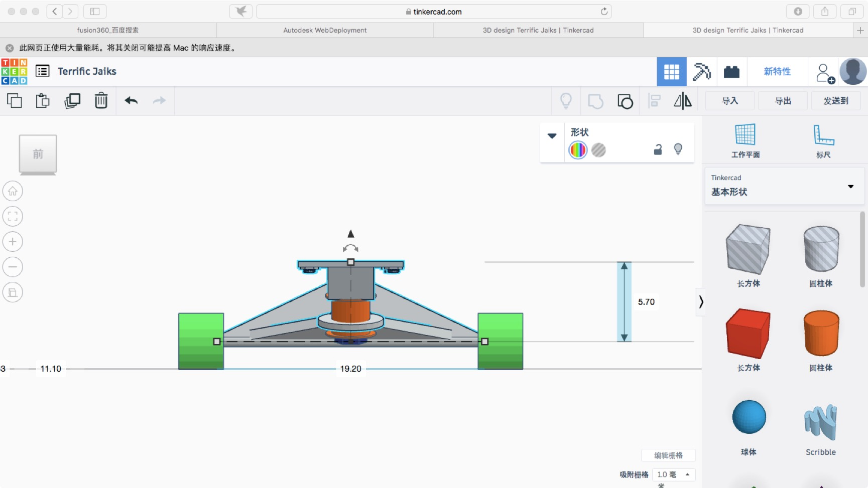
Task: Toggle shape visibility lightbulb in panel
Action: [678, 149]
